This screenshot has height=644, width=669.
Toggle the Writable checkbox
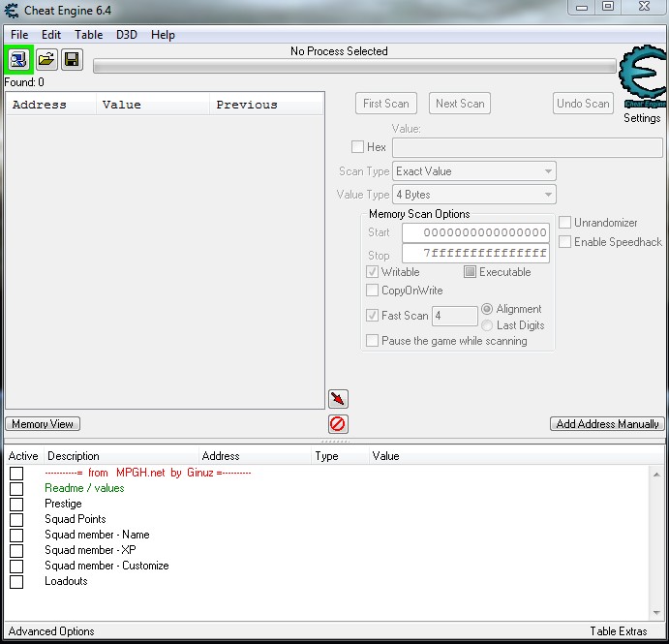372,272
